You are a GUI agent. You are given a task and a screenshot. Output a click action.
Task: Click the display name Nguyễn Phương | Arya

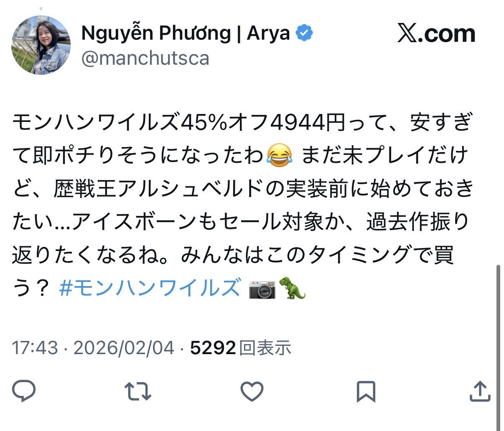[x=186, y=33]
